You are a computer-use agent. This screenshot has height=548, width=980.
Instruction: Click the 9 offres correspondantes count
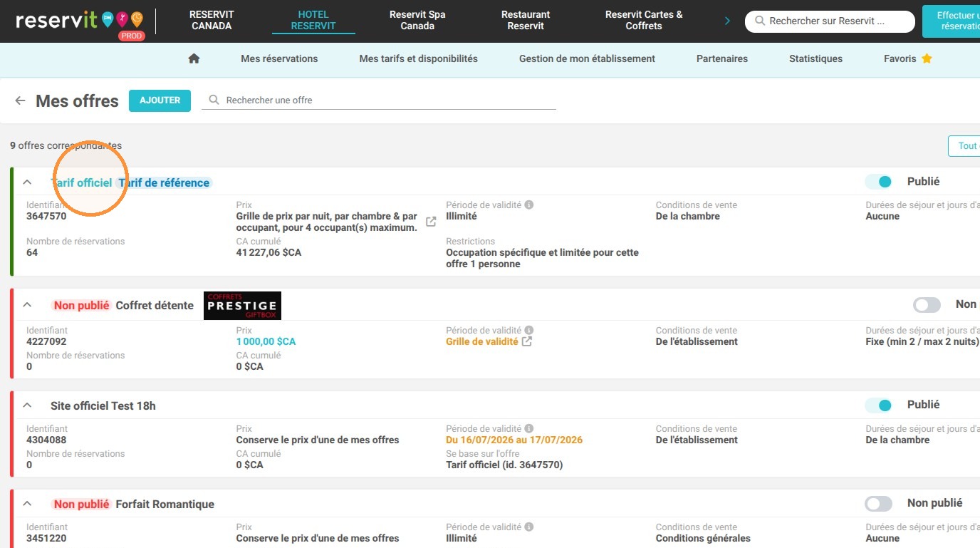[66, 145]
